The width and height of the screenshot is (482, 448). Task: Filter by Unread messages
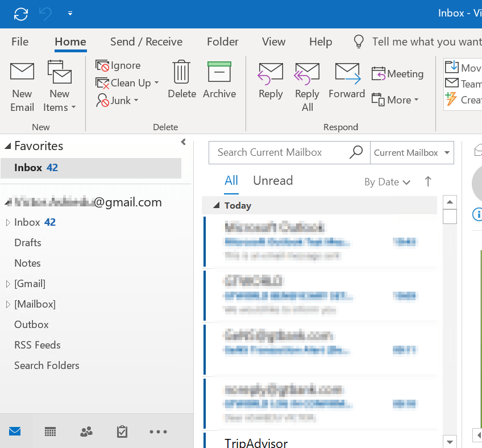click(x=273, y=181)
